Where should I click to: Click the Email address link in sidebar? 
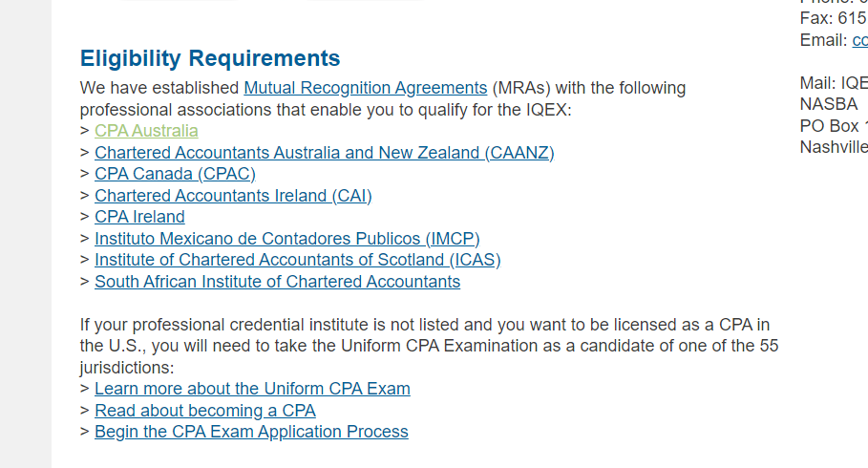tap(859, 40)
